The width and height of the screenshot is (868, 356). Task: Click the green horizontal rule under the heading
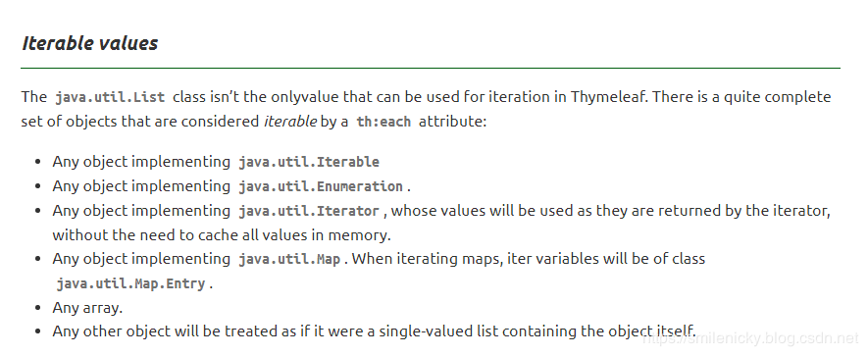pos(431,68)
